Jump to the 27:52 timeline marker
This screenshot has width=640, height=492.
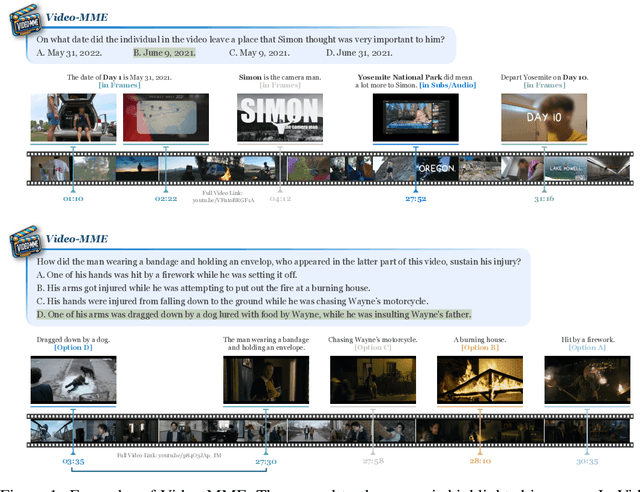click(416, 198)
